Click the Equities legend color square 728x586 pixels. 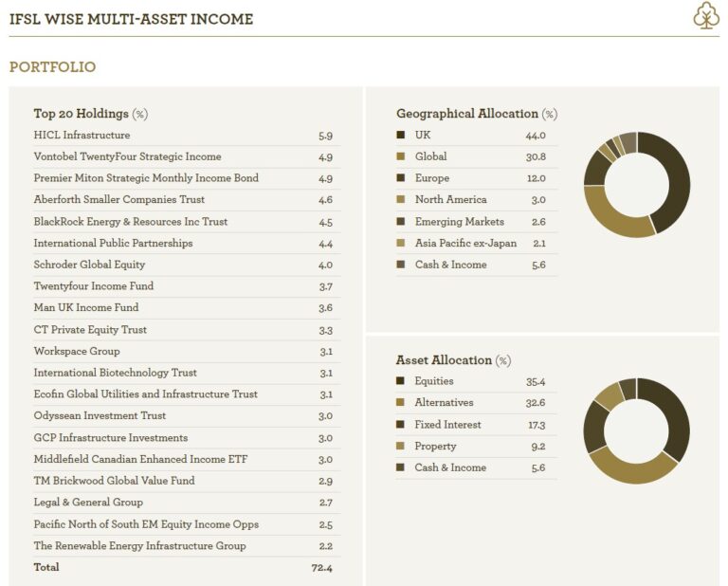[401, 381]
